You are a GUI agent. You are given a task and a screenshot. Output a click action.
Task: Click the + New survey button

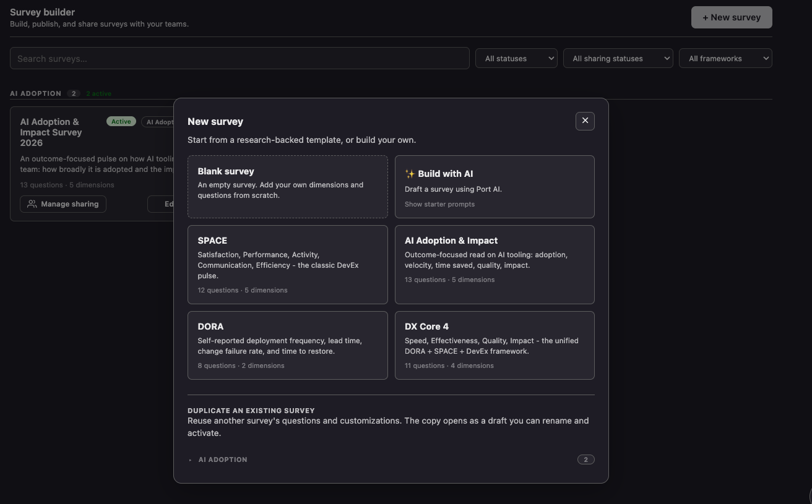point(732,17)
